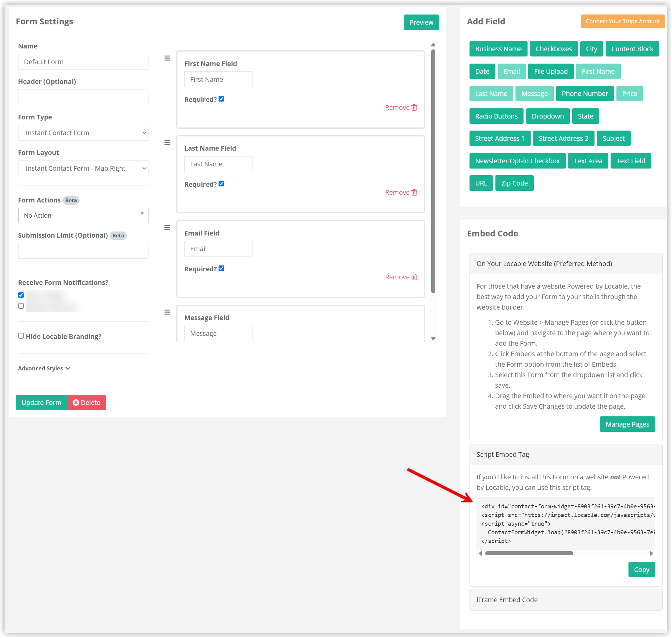Click the form Name input field

(83, 62)
